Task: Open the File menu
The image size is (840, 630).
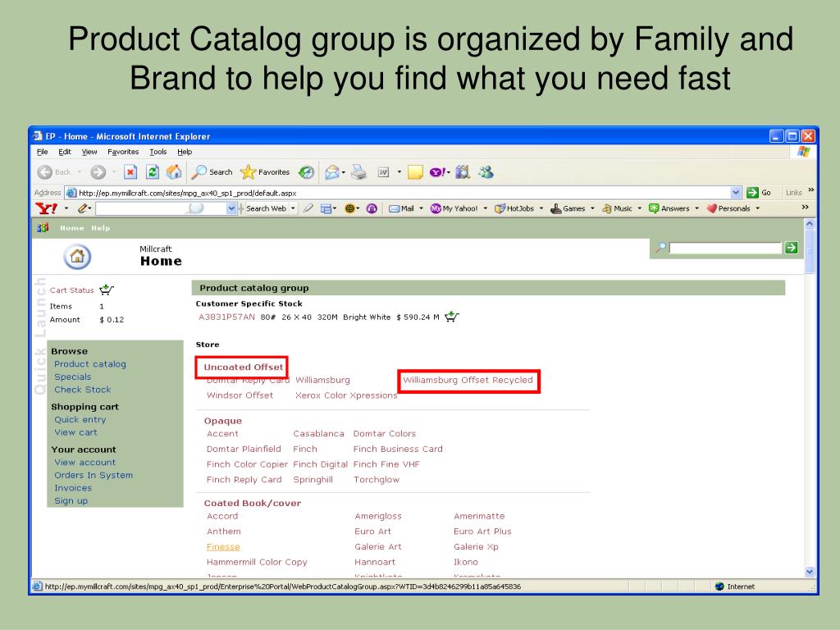Action: [x=43, y=152]
